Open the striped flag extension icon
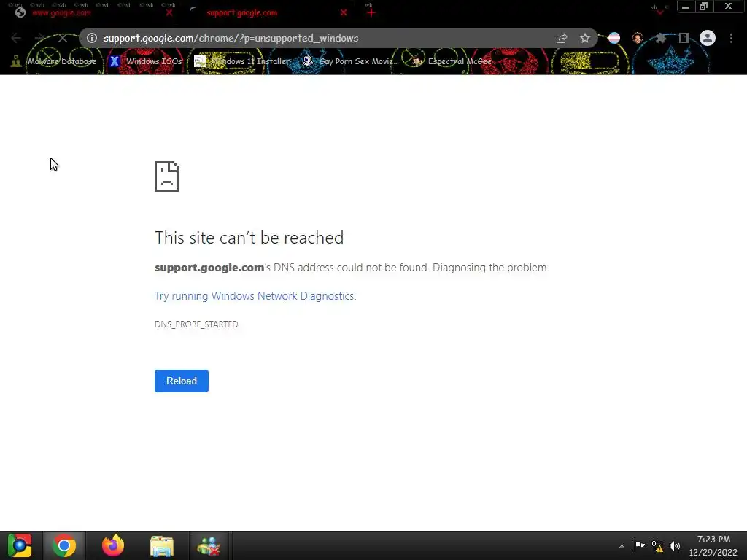The height and width of the screenshot is (560, 747). point(614,38)
